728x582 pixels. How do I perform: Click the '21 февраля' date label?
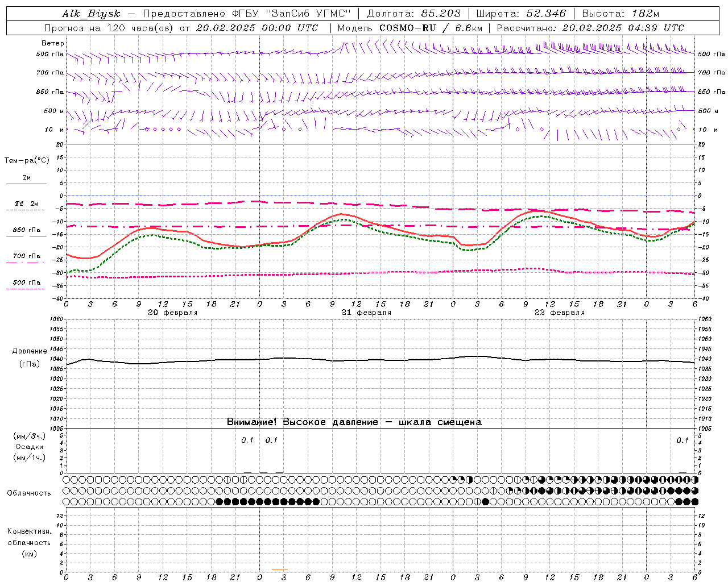point(366,313)
